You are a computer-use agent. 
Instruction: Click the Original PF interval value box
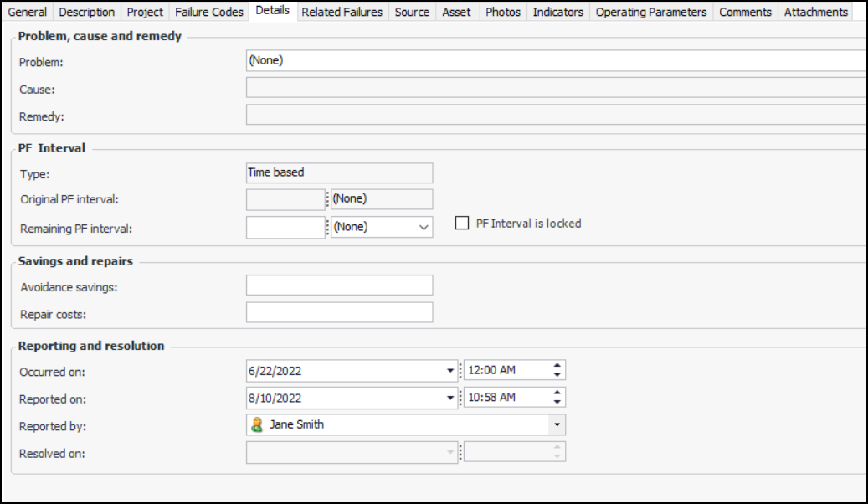click(285, 199)
